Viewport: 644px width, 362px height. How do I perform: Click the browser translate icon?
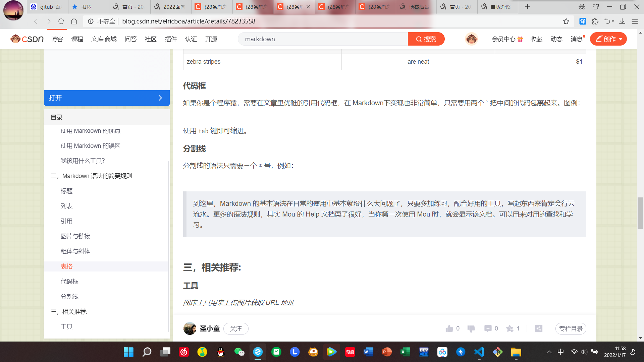[583, 21]
